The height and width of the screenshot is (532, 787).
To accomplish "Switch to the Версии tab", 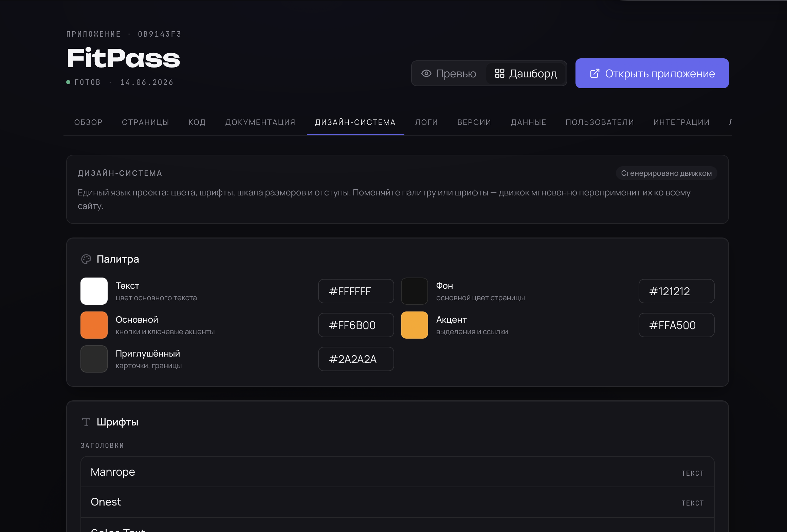I will tap(474, 122).
